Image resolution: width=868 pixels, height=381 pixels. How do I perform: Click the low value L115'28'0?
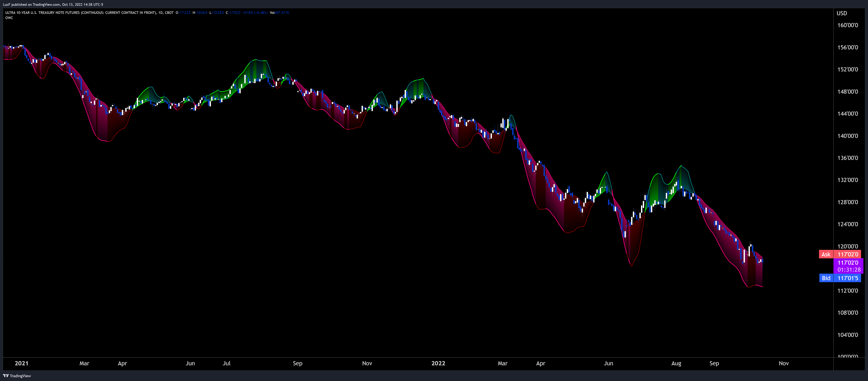coord(216,13)
